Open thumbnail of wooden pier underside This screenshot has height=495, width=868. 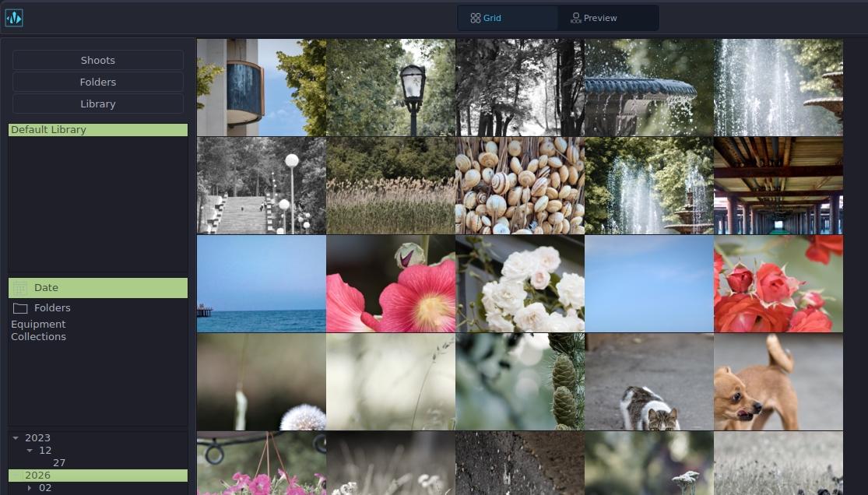point(778,185)
